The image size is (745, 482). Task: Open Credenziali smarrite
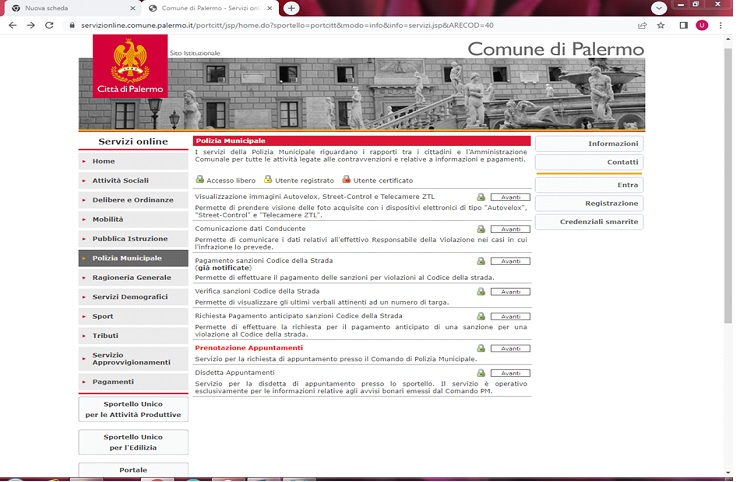pos(589,222)
